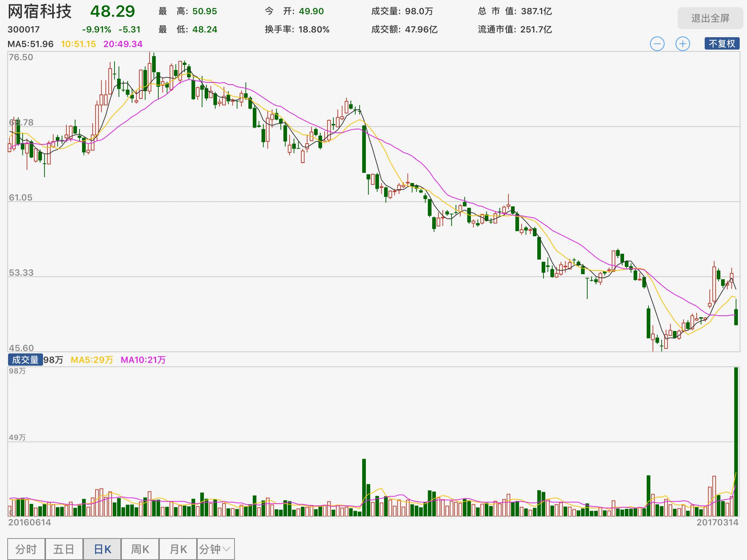Click the yellow 10:51.15 MA label
The image size is (747, 560).
[78, 44]
